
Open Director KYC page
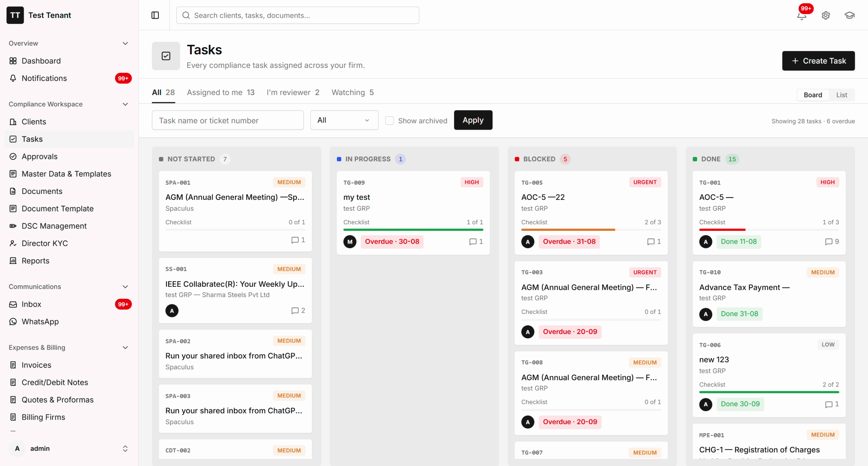coord(69,243)
